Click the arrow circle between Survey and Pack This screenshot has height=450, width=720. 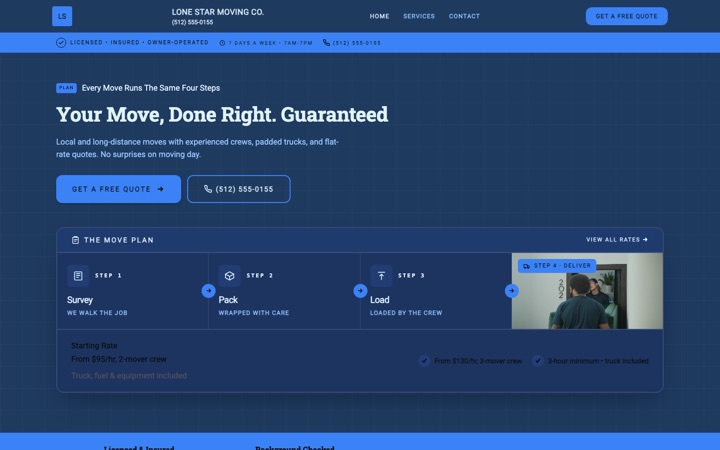click(208, 291)
